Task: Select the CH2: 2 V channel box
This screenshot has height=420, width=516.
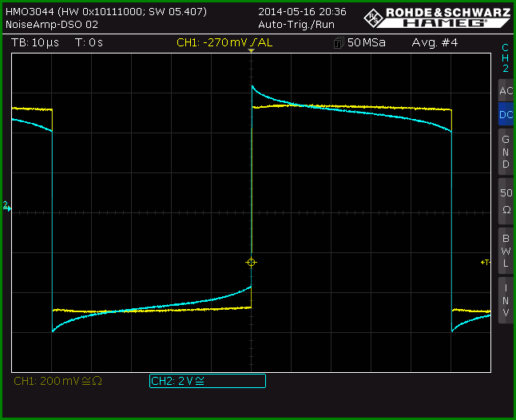Action: [x=208, y=381]
